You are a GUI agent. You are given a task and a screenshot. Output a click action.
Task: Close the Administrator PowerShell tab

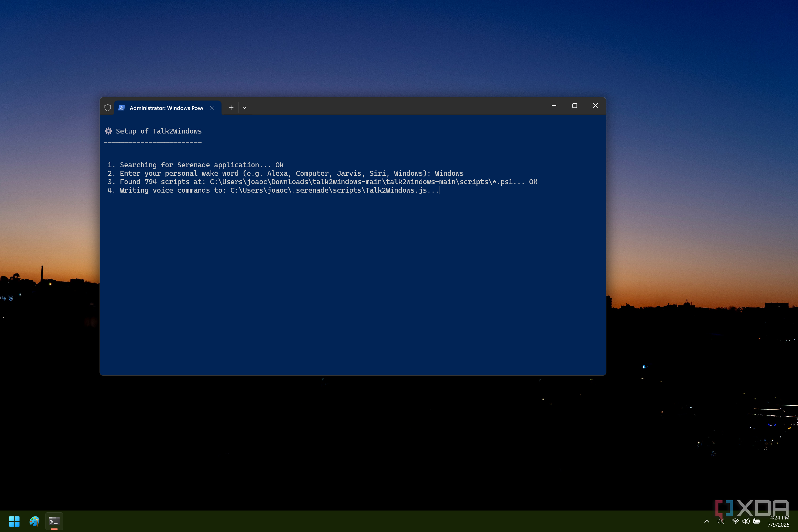212,108
